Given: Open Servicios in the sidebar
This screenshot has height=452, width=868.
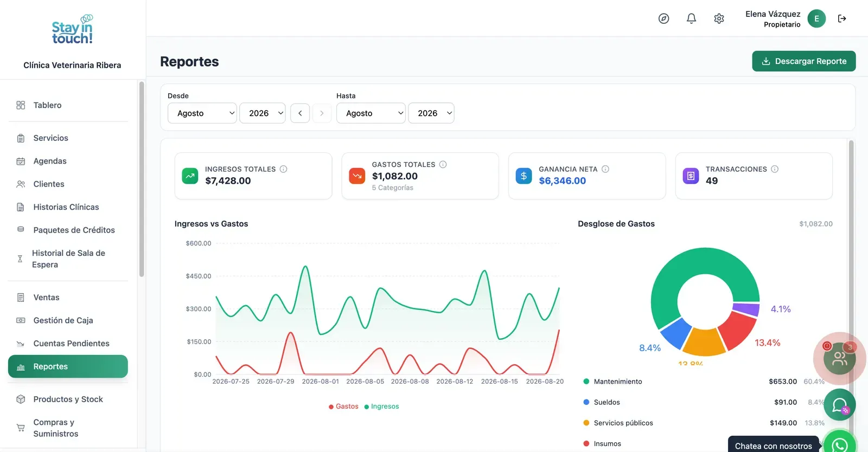Looking at the screenshot, I should pyautogui.click(x=68, y=138).
